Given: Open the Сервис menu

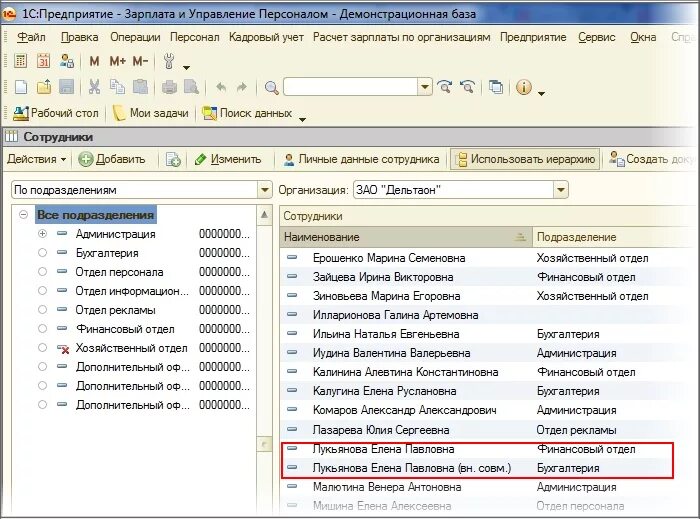Looking at the screenshot, I should point(596,37).
